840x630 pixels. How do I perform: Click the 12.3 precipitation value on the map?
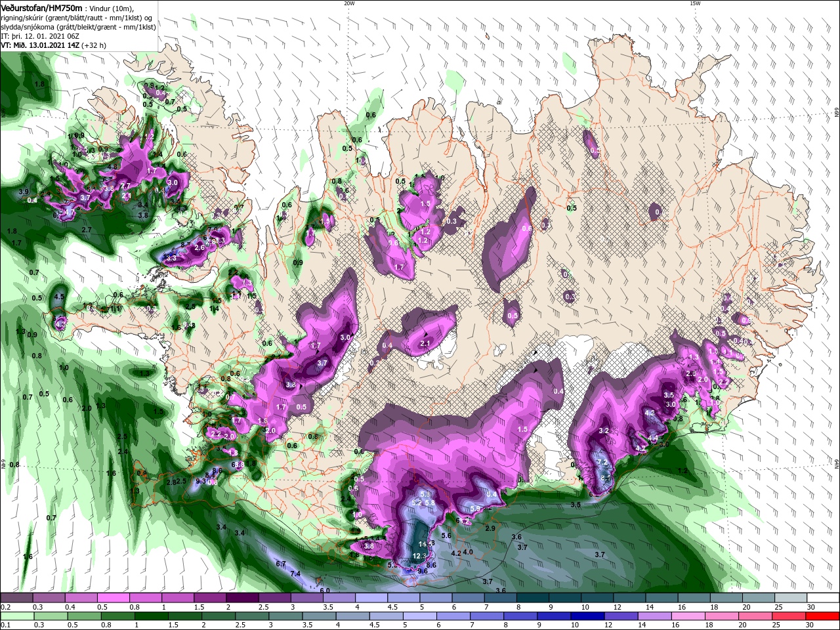point(419,555)
